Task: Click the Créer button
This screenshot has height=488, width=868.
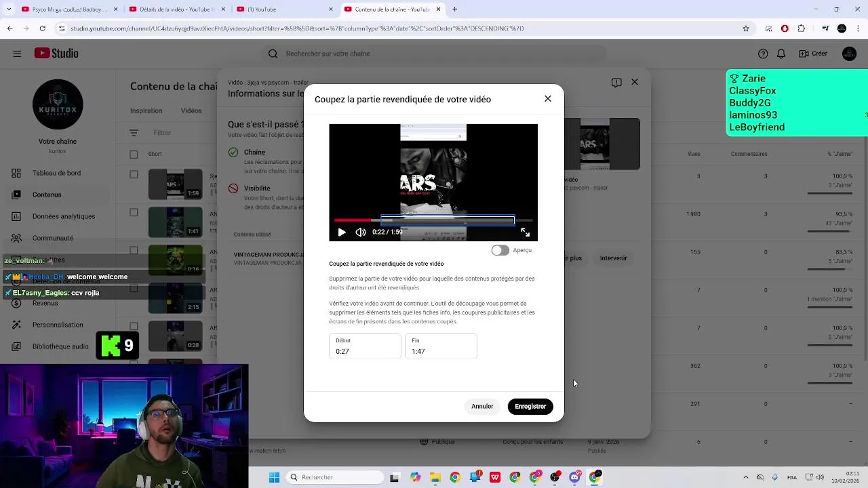Action: pyautogui.click(x=813, y=54)
